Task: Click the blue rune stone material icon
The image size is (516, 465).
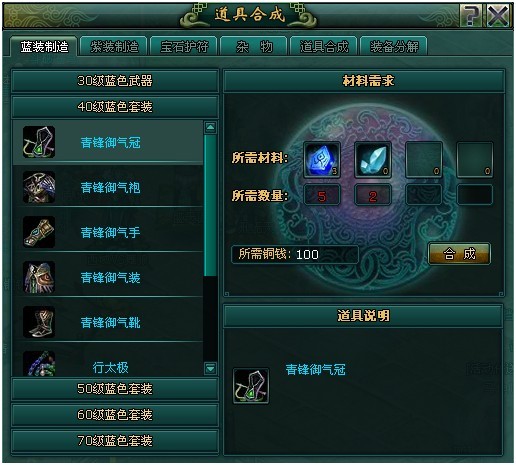Action: coord(322,160)
